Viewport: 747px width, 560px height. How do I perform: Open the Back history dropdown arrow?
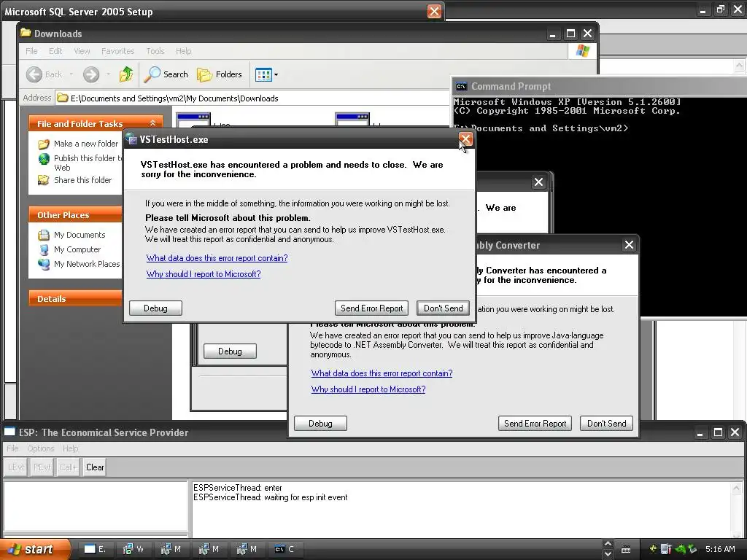click(x=71, y=74)
